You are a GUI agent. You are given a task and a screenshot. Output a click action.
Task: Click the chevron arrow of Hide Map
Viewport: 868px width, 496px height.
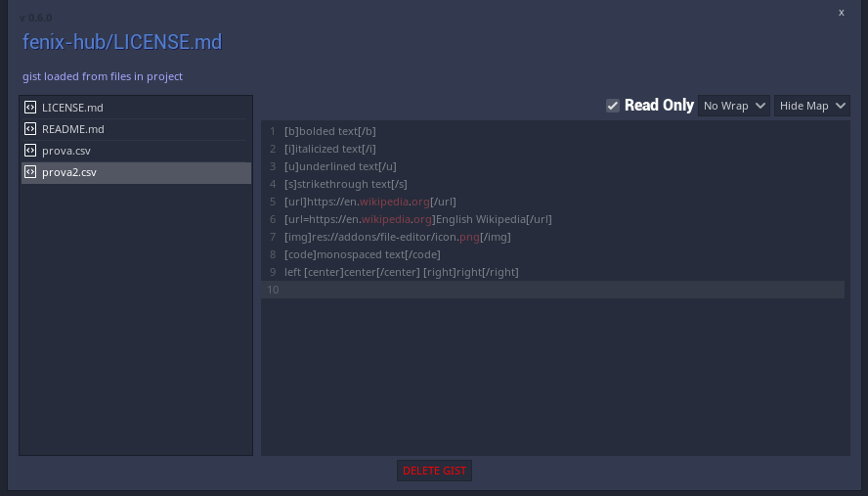click(x=841, y=106)
